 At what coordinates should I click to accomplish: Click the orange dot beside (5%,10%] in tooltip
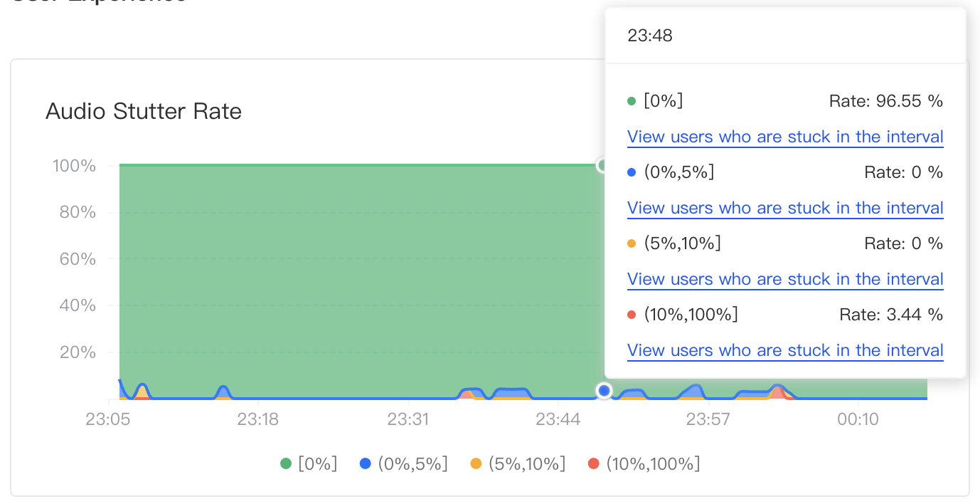632,243
